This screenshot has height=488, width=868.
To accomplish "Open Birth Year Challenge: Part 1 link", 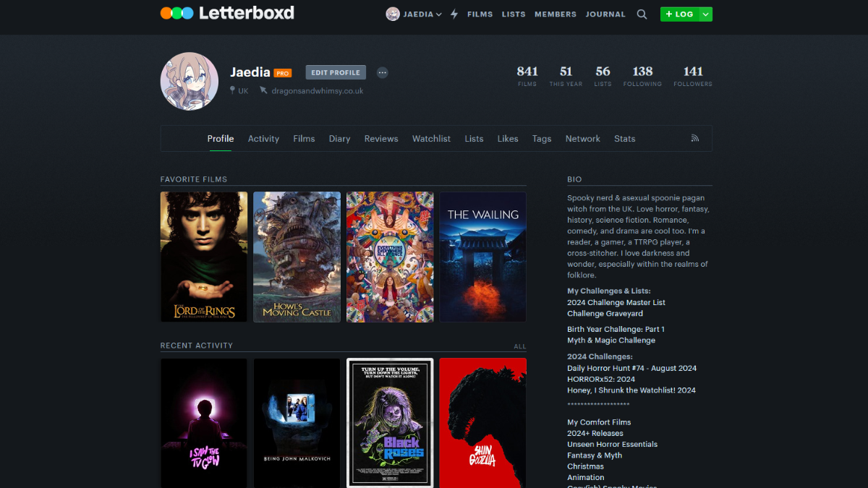I will [x=616, y=329].
